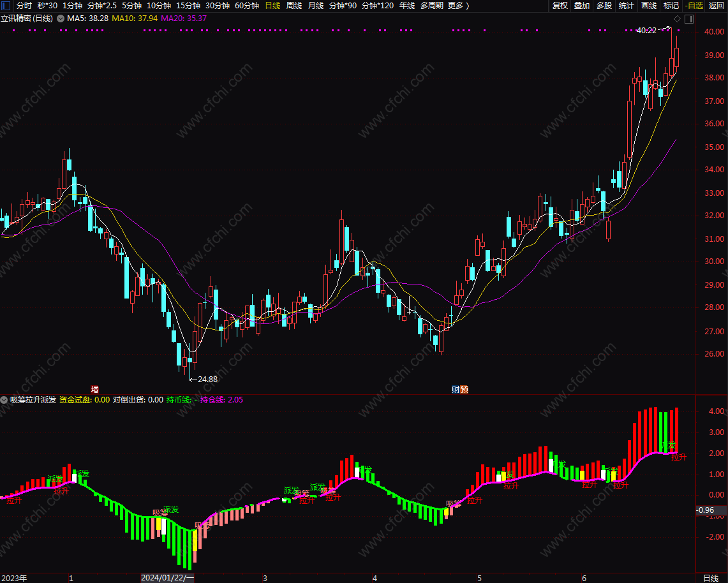Click the 24.88 low price annotation
The height and width of the screenshot is (583, 728).
pyautogui.click(x=207, y=380)
